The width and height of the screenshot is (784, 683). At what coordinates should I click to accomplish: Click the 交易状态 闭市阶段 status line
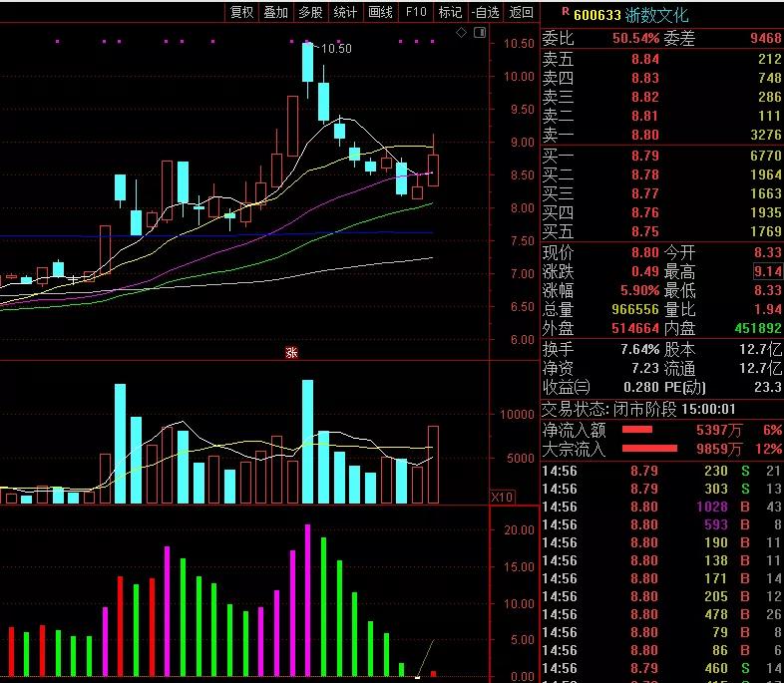click(x=639, y=410)
